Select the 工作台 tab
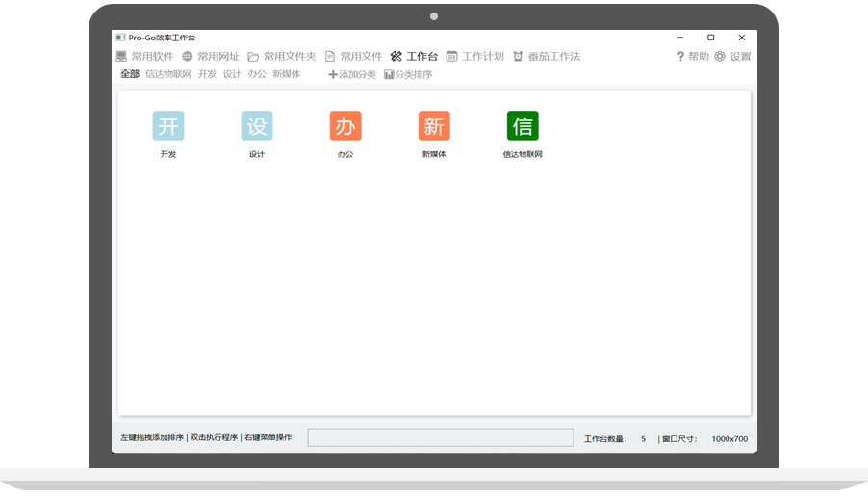The height and width of the screenshot is (497, 868). 414,57
